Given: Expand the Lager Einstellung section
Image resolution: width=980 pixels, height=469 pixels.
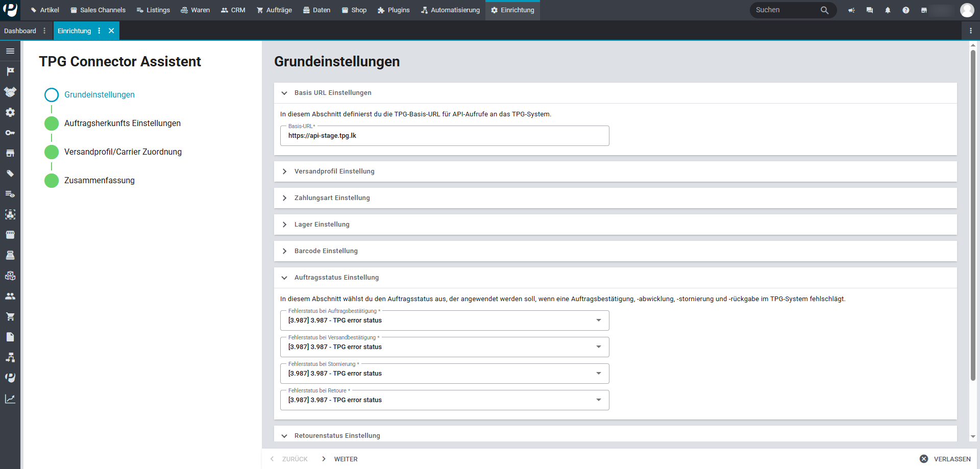Looking at the screenshot, I should click(615, 225).
